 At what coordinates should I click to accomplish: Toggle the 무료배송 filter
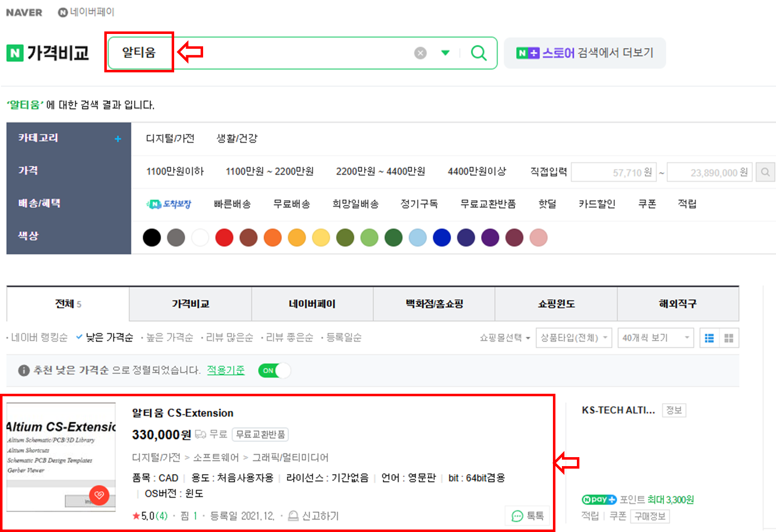click(x=291, y=204)
